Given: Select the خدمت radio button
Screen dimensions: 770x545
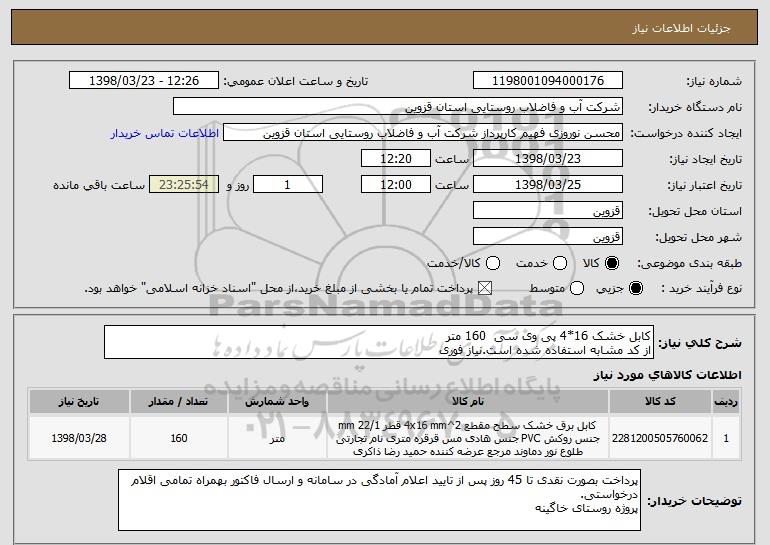Looking at the screenshot, I should [x=560, y=263].
